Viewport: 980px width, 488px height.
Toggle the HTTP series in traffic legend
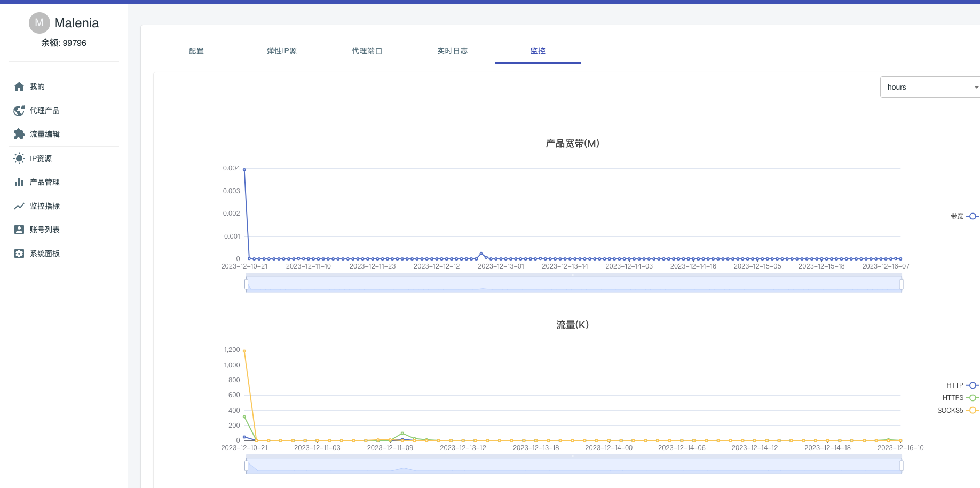tap(963, 385)
